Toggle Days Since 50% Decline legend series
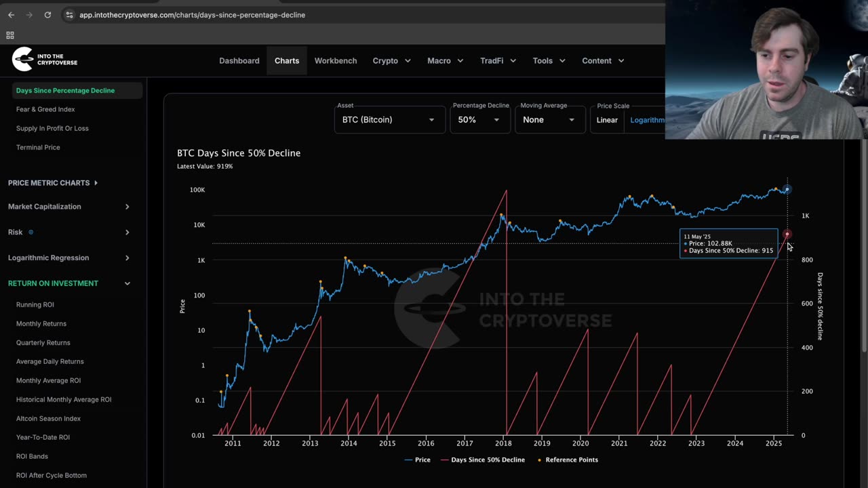The image size is (868, 488). [x=483, y=460]
